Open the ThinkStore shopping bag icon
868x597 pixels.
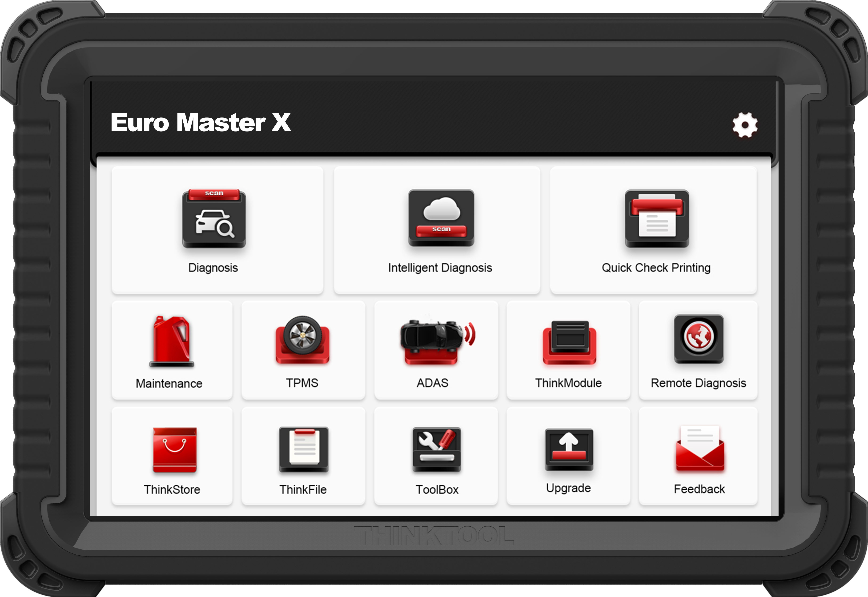[175, 450]
